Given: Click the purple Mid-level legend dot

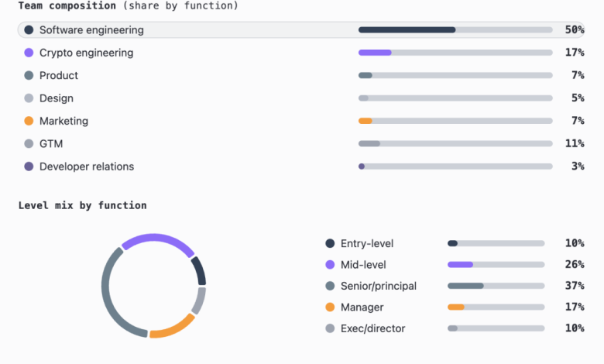Looking at the screenshot, I should (331, 264).
